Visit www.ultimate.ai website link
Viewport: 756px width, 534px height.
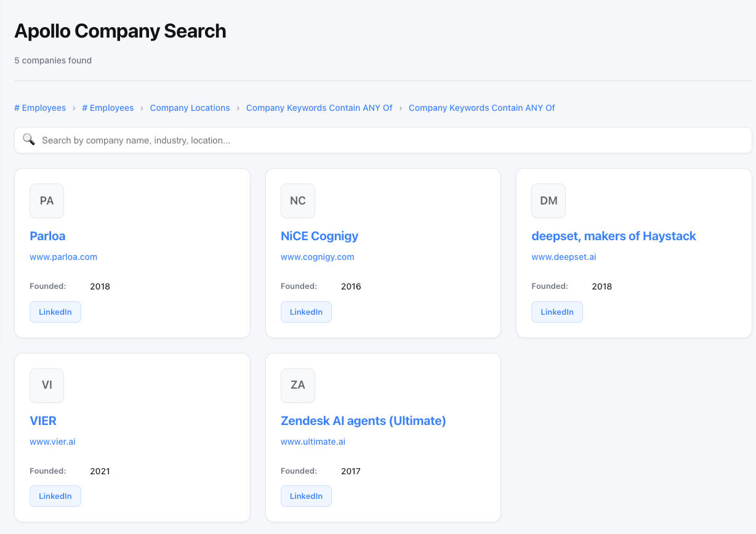313,442
